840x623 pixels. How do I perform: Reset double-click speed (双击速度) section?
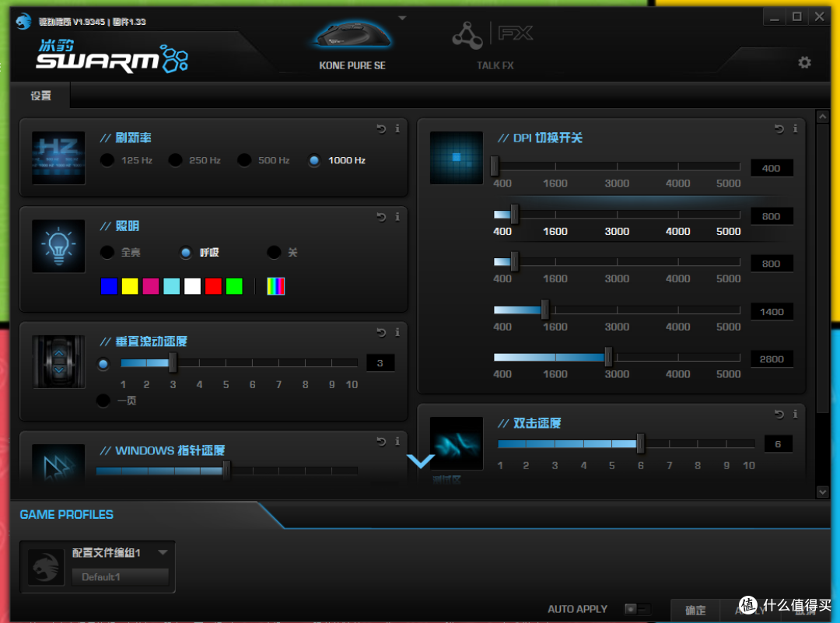[779, 414]
